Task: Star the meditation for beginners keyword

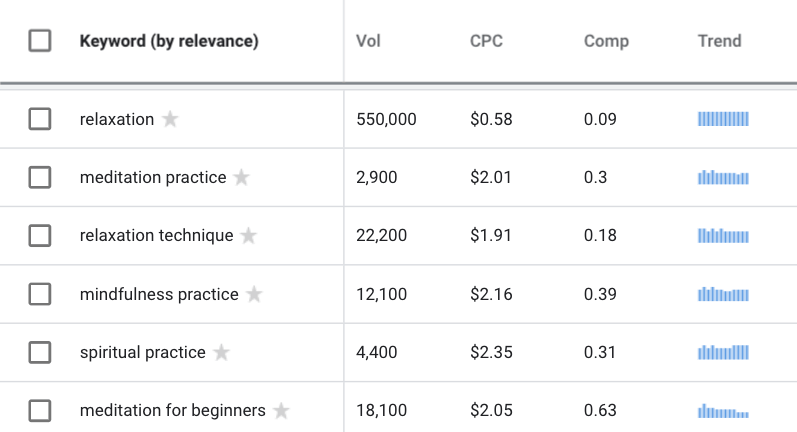Action: point(281,410)
